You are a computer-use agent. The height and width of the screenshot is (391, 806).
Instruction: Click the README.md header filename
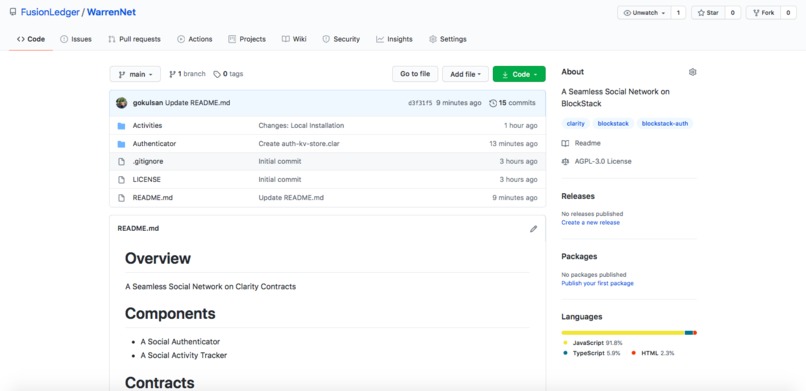[x=138, y=229]
